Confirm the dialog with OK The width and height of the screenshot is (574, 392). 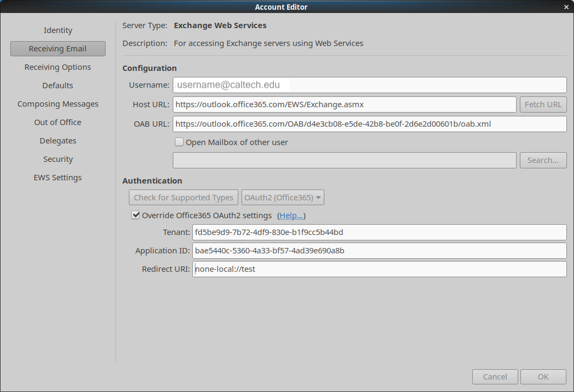tap(543, 377)
